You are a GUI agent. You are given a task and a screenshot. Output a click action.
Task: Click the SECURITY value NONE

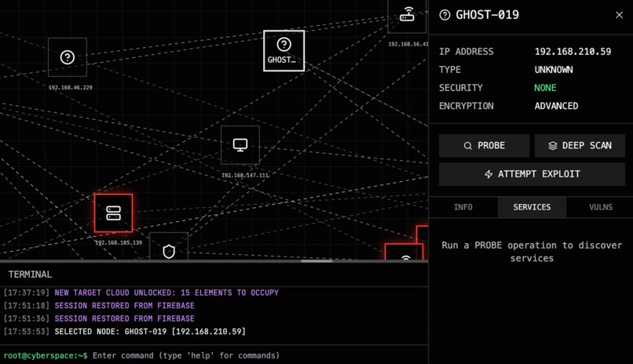[545, 88]
